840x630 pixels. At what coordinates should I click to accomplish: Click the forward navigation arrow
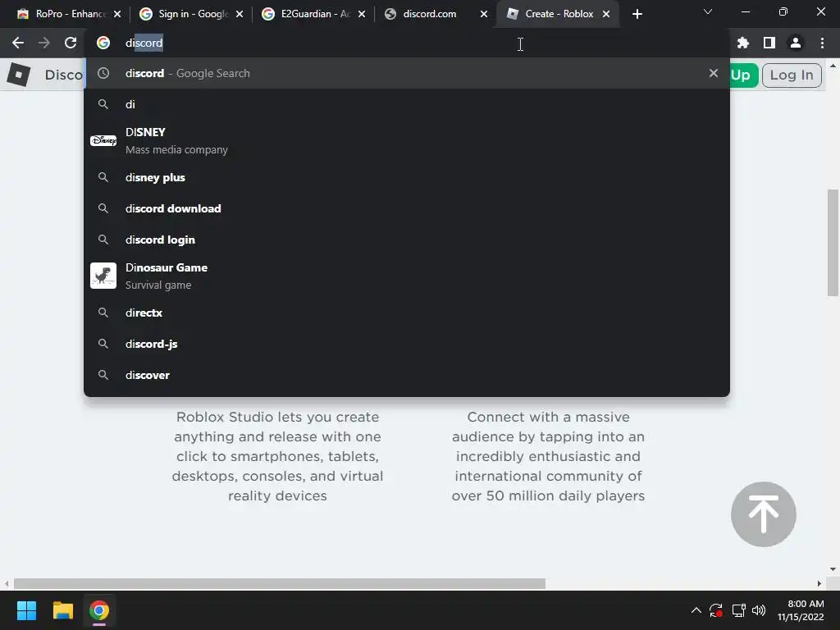pyautogui.click(x=44, y=43)
